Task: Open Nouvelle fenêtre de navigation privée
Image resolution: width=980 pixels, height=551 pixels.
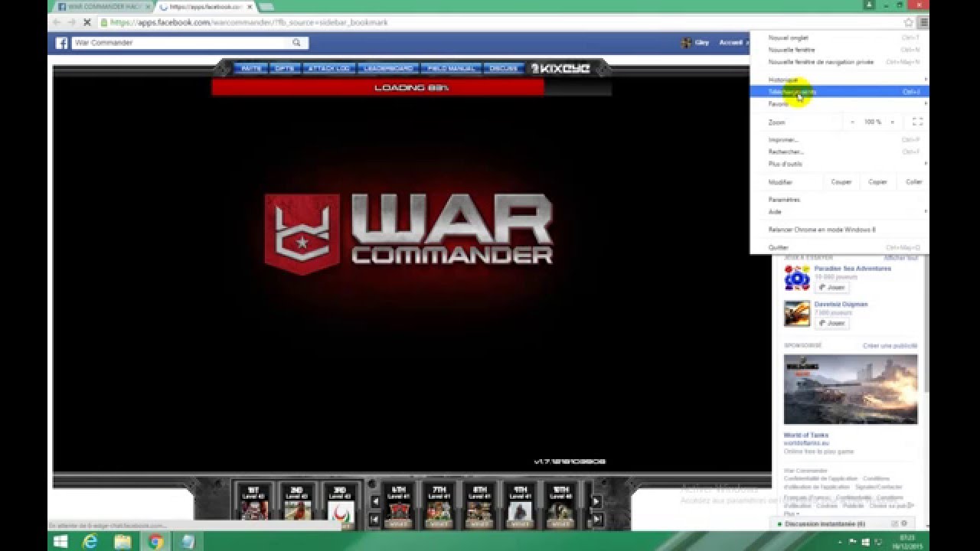Action: click(838, 62)
